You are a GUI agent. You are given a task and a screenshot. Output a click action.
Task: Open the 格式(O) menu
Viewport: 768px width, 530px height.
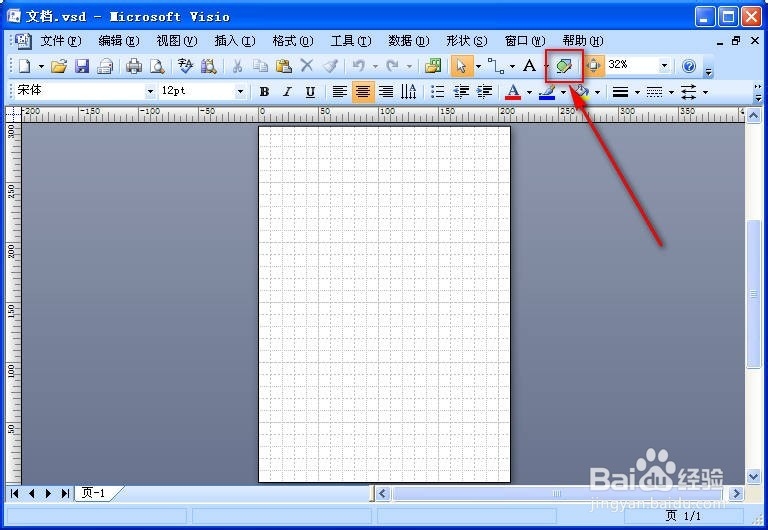click(293, 41)
